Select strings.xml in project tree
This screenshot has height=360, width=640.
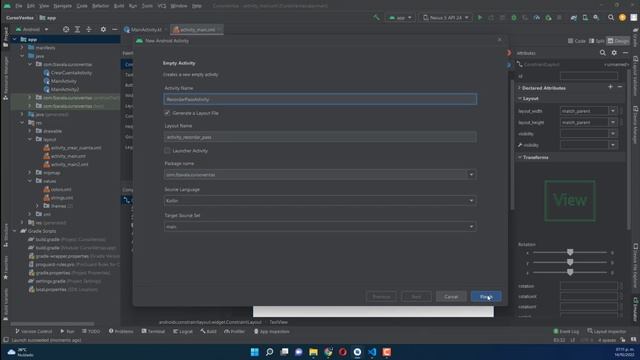pyautogui.click(x=62, y=198)
